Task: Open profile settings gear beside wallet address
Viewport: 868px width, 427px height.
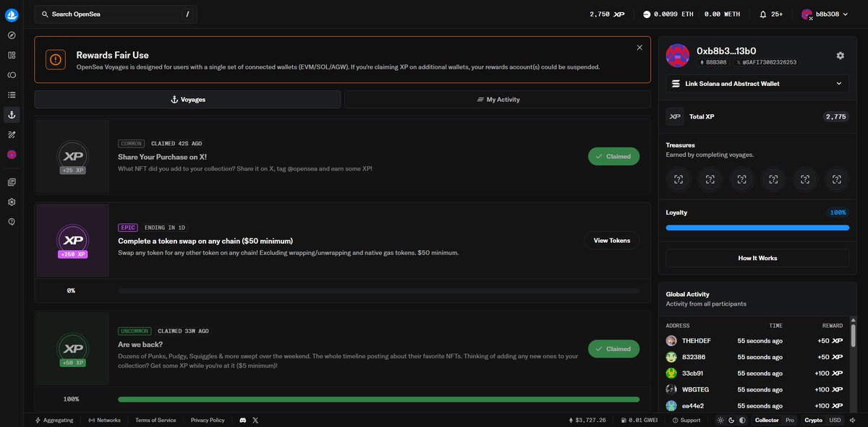Action: pyautogui.click(x=840, y=56)
